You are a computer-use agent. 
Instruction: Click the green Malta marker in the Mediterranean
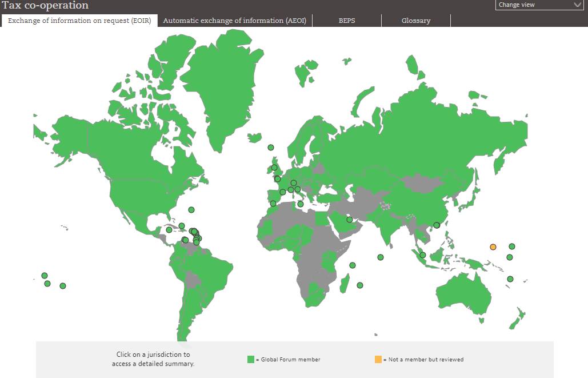pyautogui.click(x=301, y=204)
